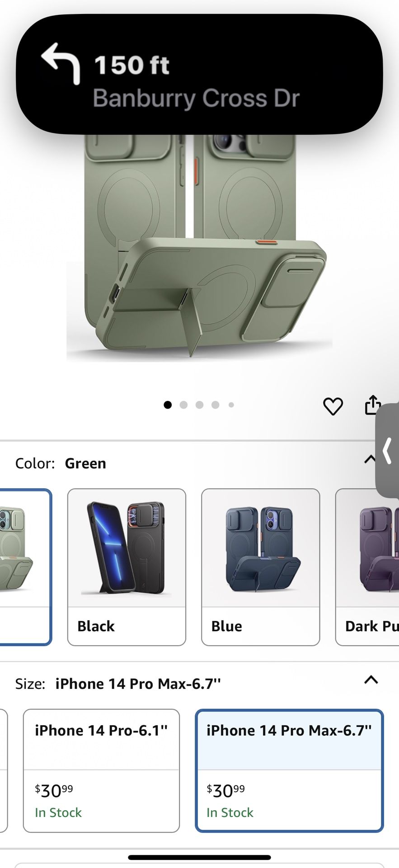399x868 pixels.
Task: Tap the partially hidden size option at left
Action: (4, 770)
